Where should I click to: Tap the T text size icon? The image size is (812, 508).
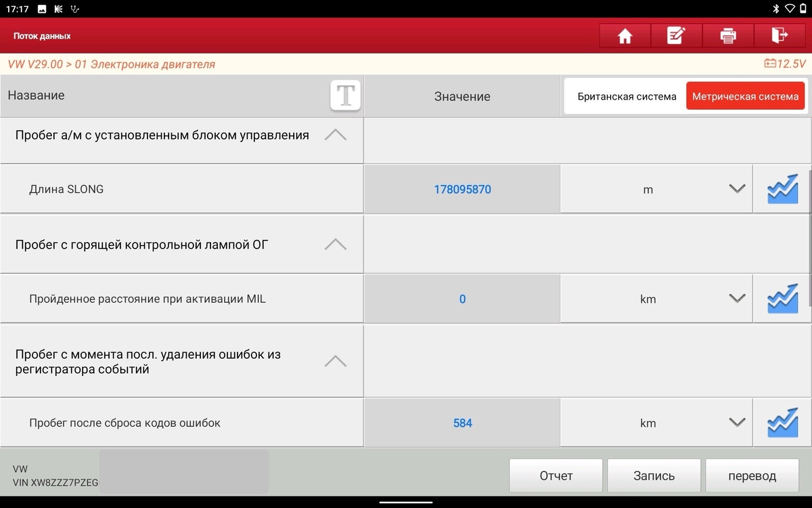(345, 96)
